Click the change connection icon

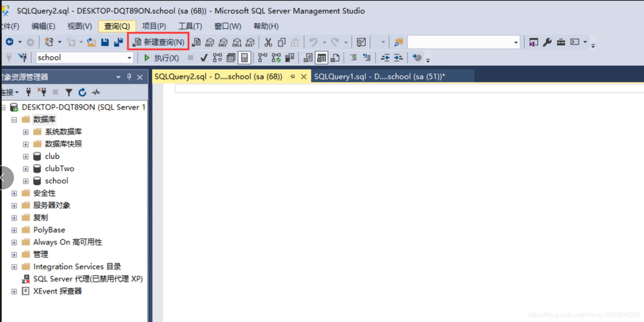click(23, 58)
